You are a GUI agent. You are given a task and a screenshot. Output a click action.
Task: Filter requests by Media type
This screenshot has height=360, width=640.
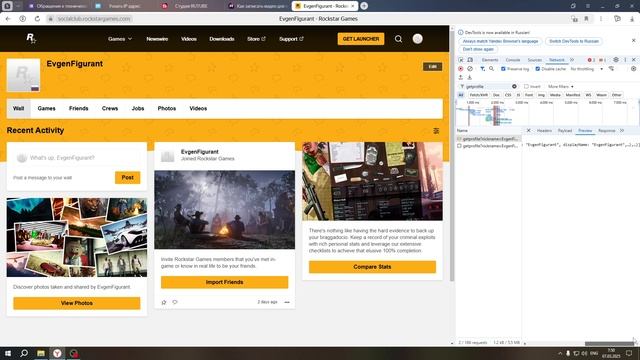555,95
